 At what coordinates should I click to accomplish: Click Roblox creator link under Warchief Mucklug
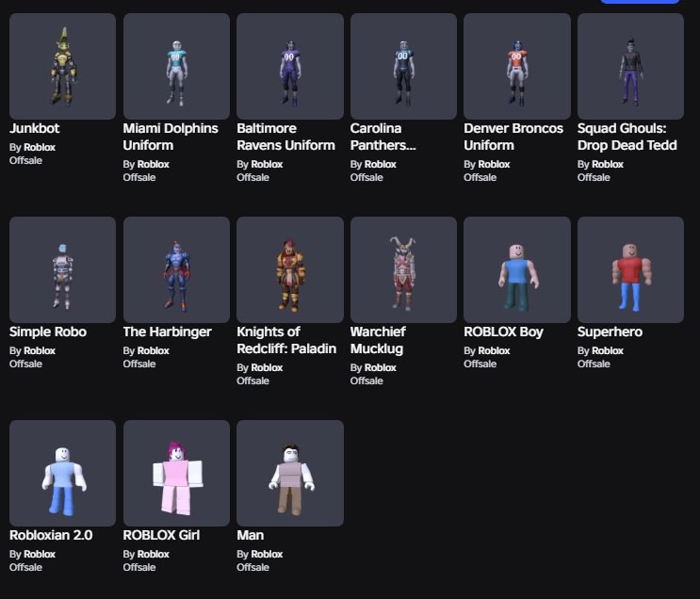[381, 368]
